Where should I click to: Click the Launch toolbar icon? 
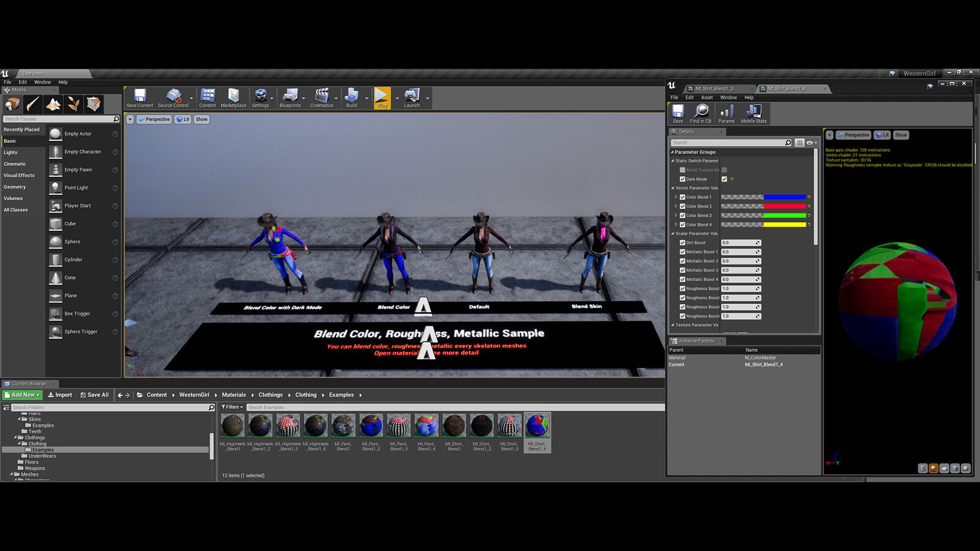(x=412, y=98)
